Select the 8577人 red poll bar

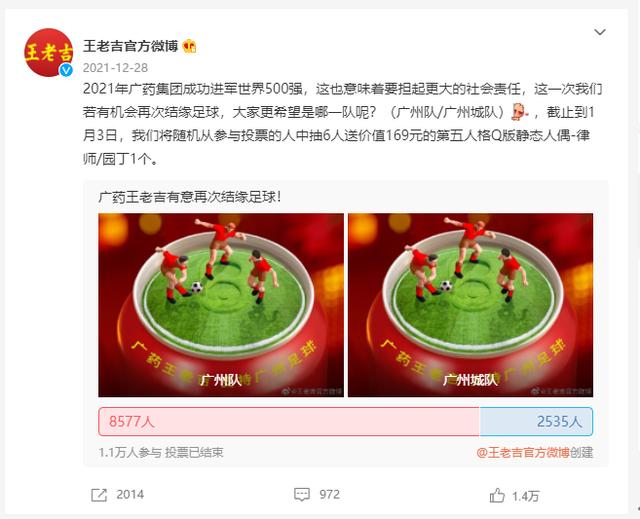coord(289,421)
